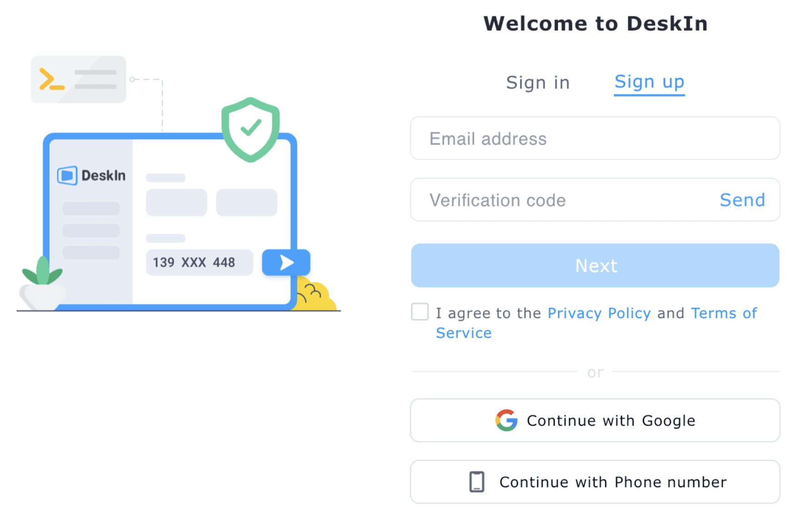Click the green plant pot illustration
812x523 pixels.
(x=43, y=283)
